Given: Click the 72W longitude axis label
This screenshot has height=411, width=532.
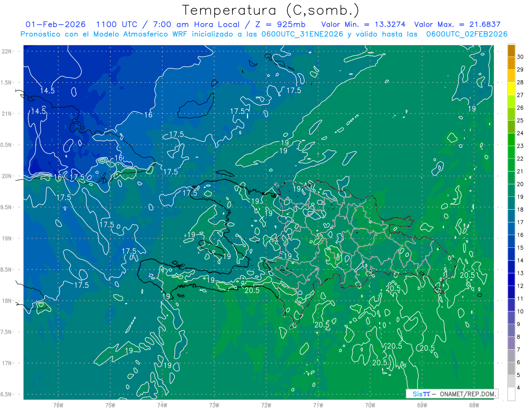Looking at the screenshot, I should coord(266,405).
